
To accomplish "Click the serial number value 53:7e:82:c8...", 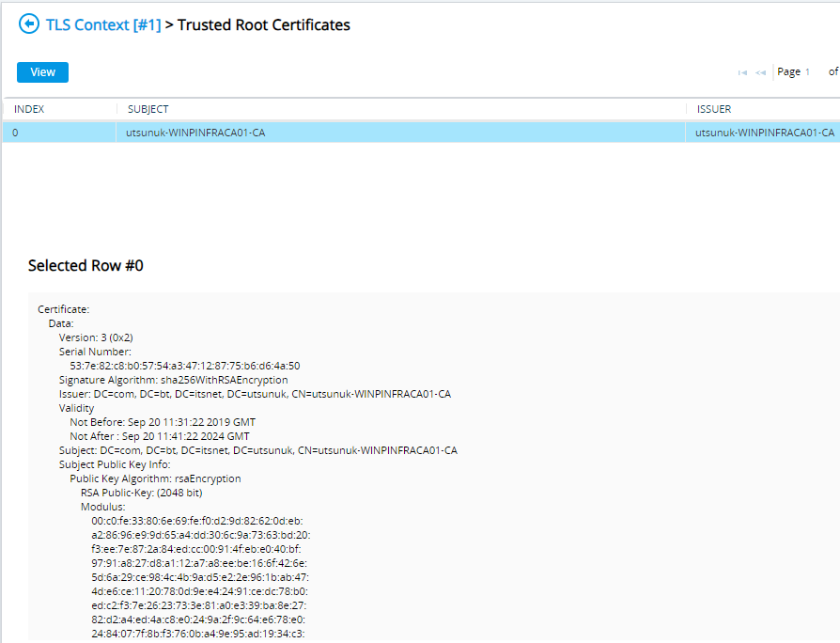I will [185, 366].
